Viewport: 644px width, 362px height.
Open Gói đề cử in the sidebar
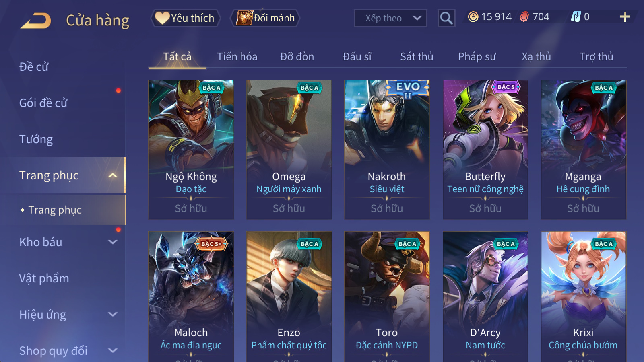43,103
